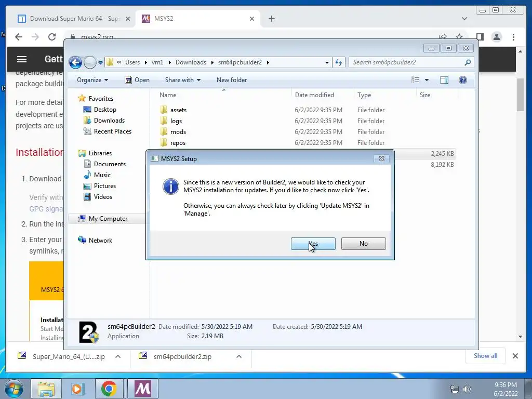Open Favorites in navigation pane
The image size is (532, 399).
coord(101,98)
